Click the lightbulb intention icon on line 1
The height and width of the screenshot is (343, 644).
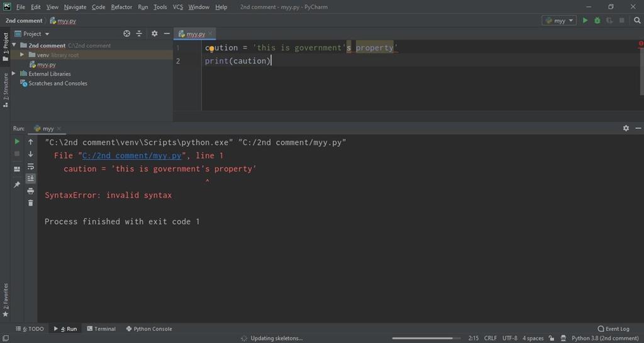(x=211, y=49)
